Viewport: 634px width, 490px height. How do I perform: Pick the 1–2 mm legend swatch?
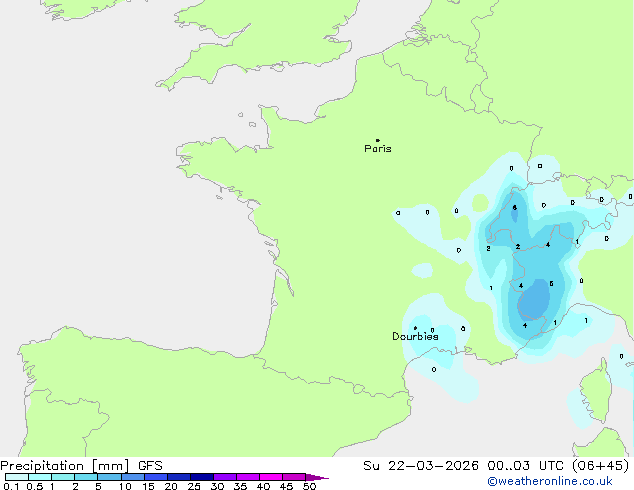click(63, 477)
